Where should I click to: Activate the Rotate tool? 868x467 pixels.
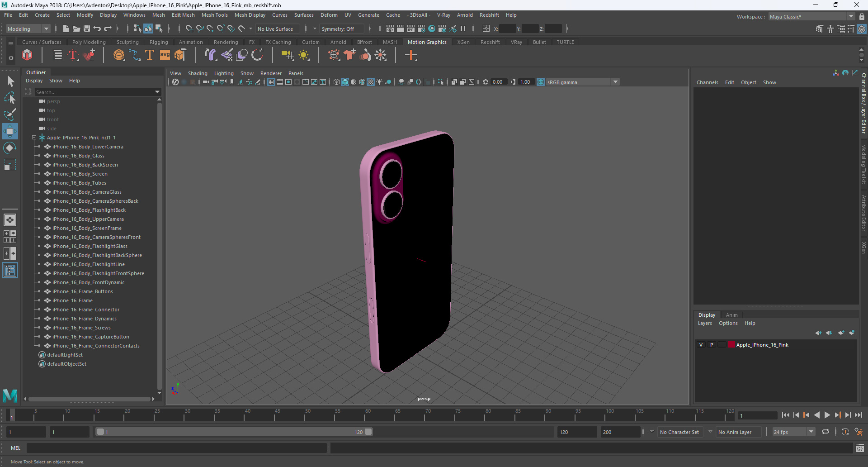pyautogui.click(x=10, y=148)
